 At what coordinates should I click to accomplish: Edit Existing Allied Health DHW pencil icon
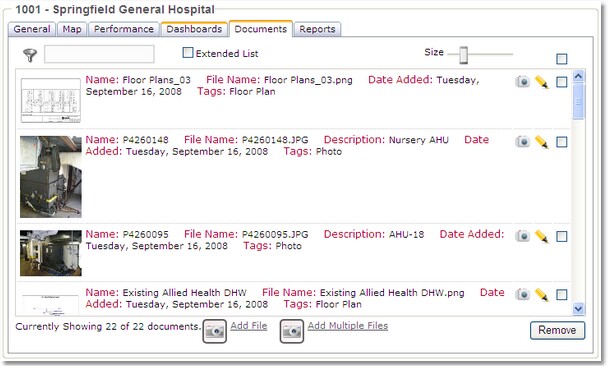[x=542, y=295]
